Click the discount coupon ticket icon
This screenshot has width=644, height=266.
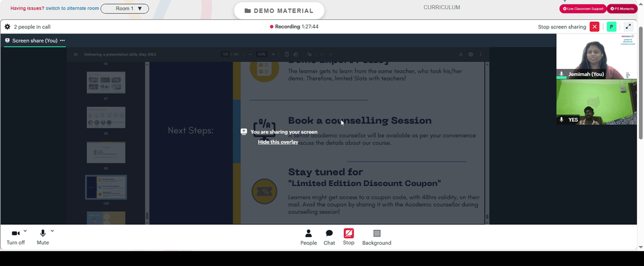click(x=265, y=191)
